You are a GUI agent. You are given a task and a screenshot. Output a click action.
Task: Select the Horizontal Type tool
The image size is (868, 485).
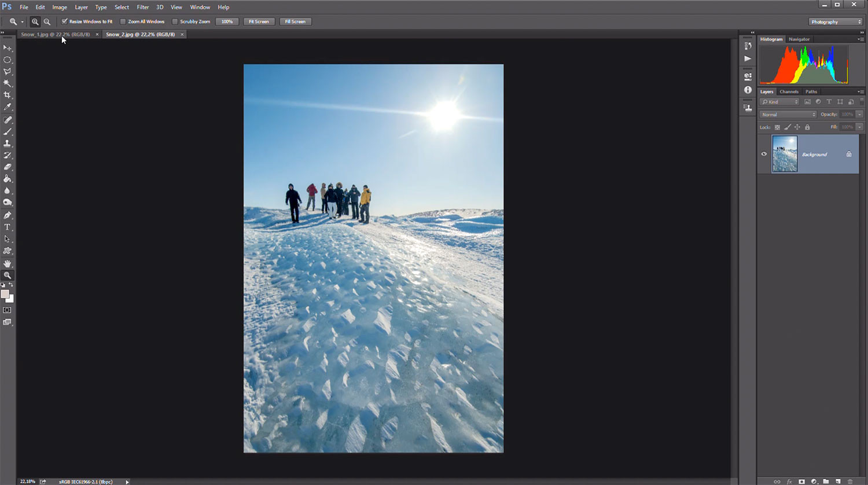click(8, 227)
